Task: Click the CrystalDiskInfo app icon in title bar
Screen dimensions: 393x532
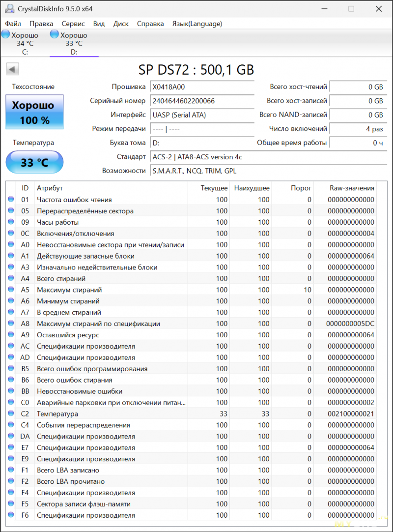Action: [9, 9]
